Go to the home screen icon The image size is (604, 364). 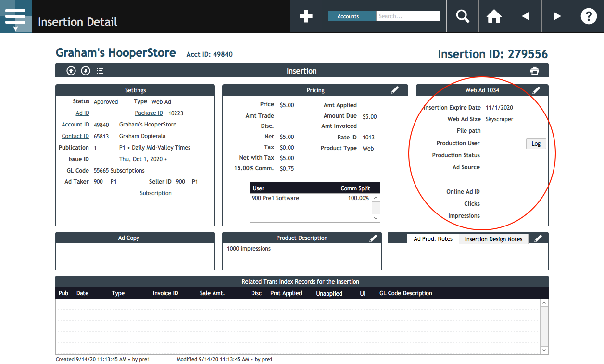494,16
